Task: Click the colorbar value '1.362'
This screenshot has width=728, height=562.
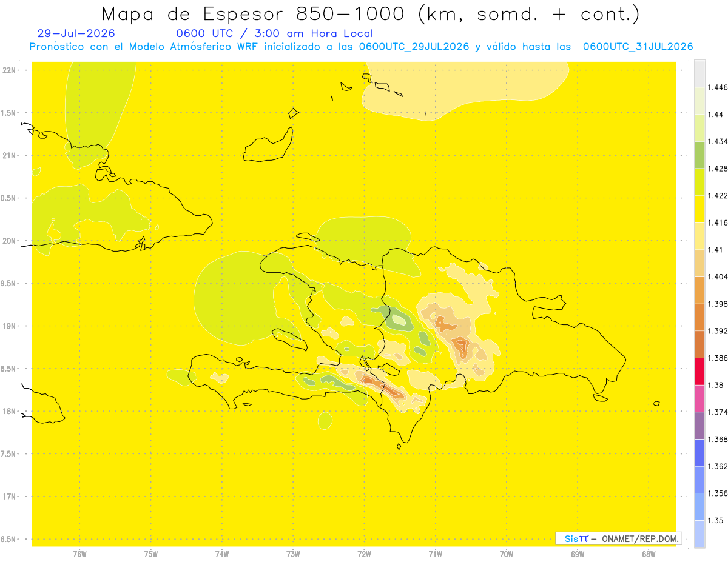Action: 718,467
